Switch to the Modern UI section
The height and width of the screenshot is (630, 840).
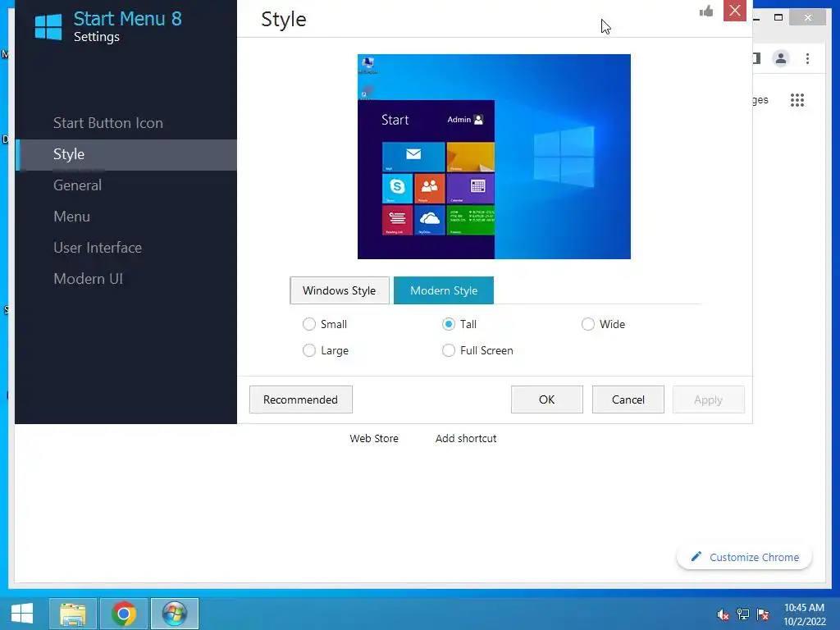point(89,279)
